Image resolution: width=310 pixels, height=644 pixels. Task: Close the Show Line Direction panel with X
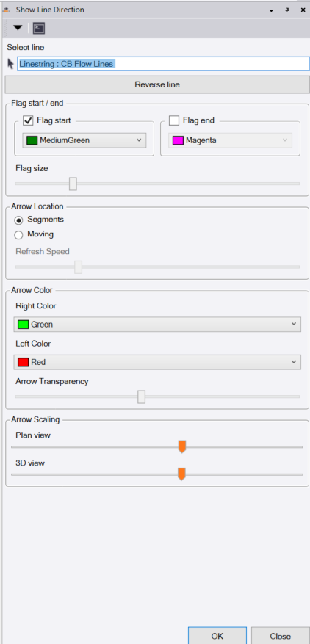pos(303,10)
